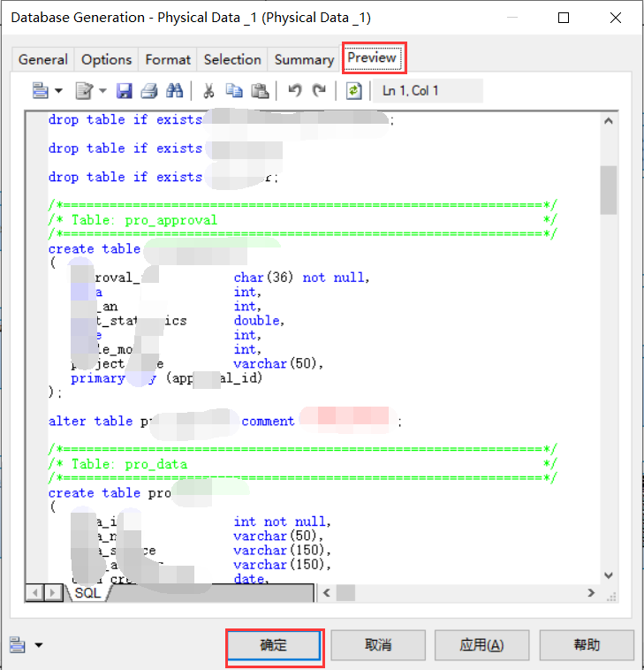Click the 'date,' data type text
Viewport: 644px width, 670px height.
pyautogui.click(x=251, y=579)
